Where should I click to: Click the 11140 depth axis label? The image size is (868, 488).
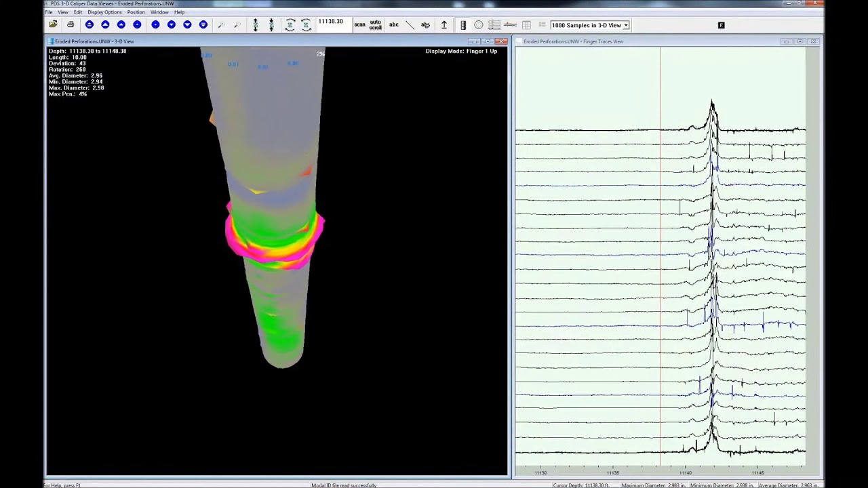[x=686, y=473]
